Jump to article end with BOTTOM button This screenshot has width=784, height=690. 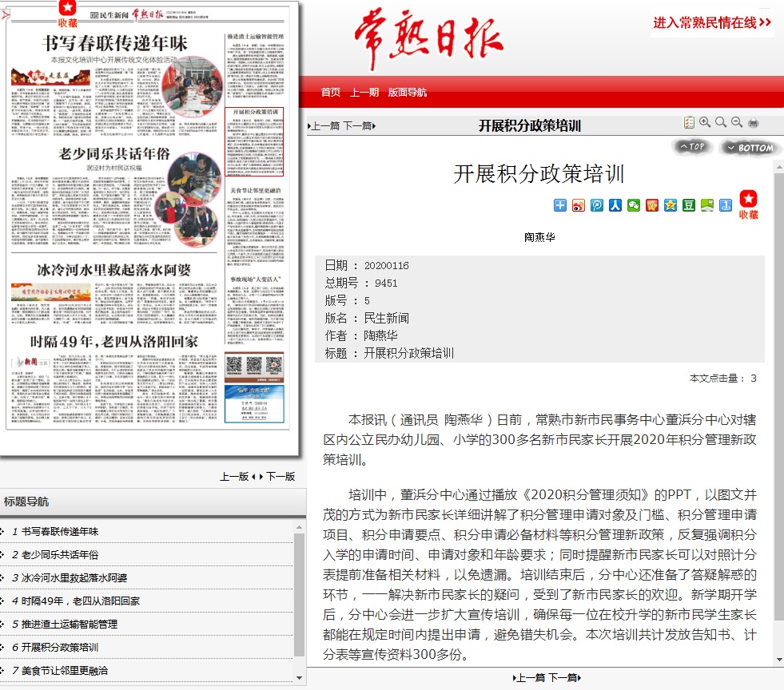click(750, 148)
